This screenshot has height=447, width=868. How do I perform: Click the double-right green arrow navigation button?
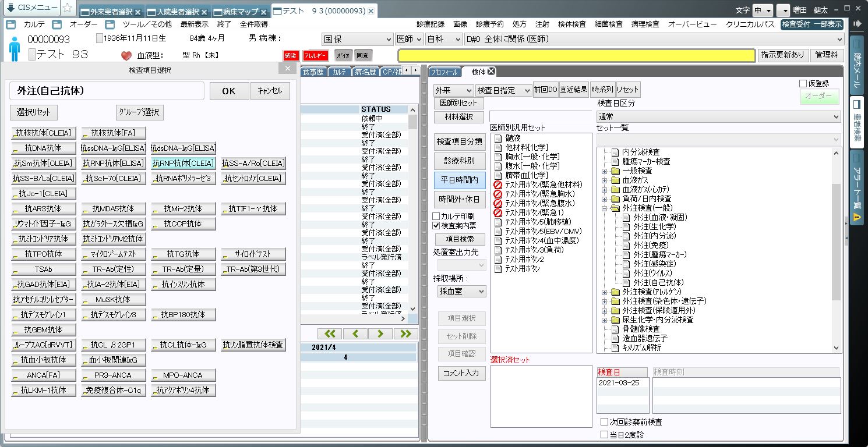(405, 334)
